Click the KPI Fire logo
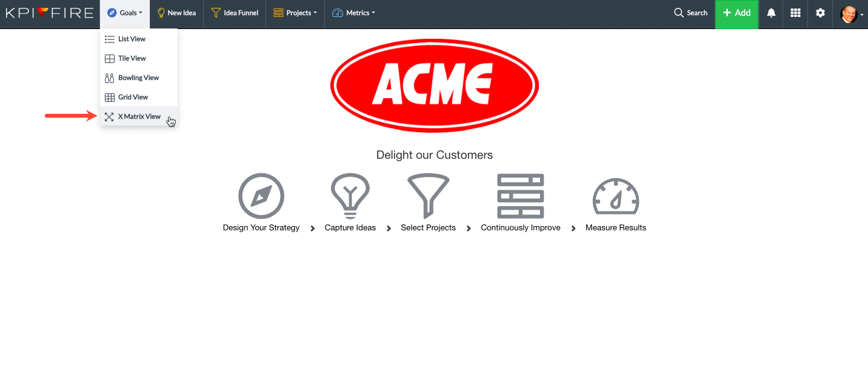Viewport: 868px width, 380px height. coord(50,13)
